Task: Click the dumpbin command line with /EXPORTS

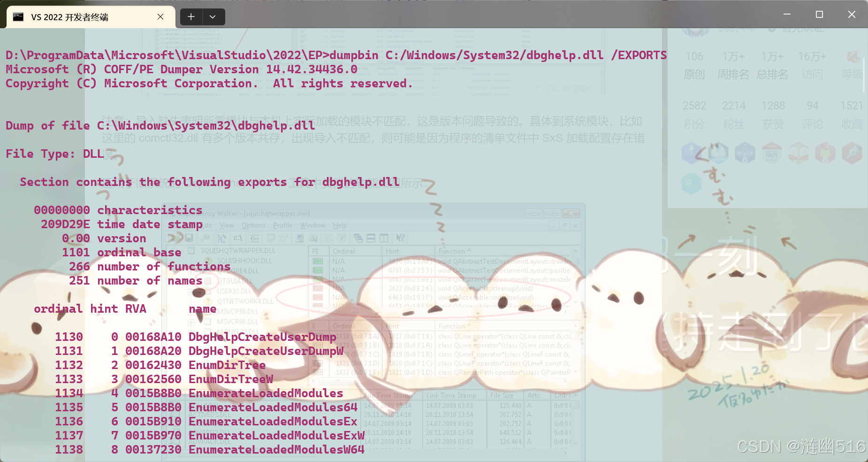Action: click(x=336, y=55)
